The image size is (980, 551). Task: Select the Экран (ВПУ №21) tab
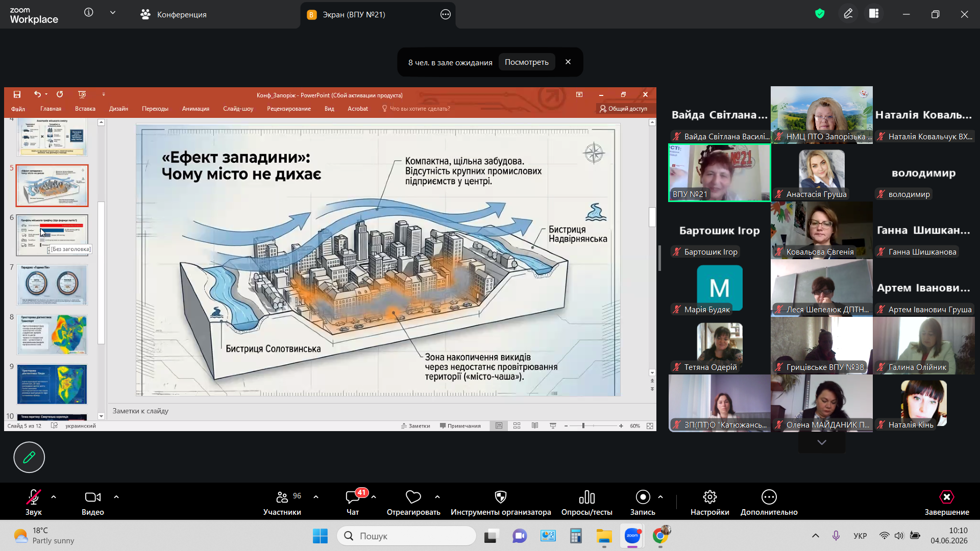pos(378,14)
